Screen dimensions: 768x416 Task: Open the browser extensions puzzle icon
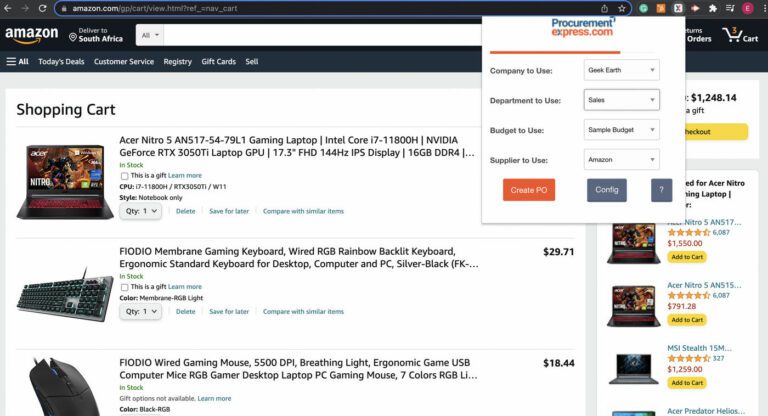711,8
